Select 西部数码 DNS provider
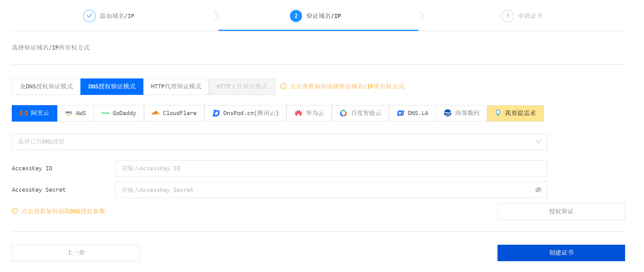The image size is (644, 272). tap(462, 113)
